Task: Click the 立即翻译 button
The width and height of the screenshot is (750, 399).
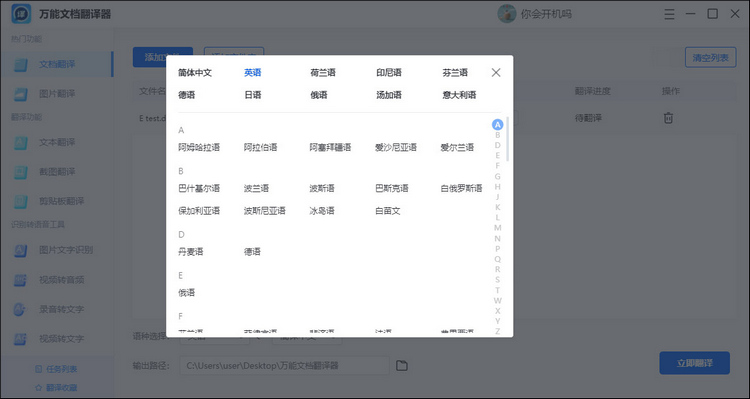Action: 695,363
